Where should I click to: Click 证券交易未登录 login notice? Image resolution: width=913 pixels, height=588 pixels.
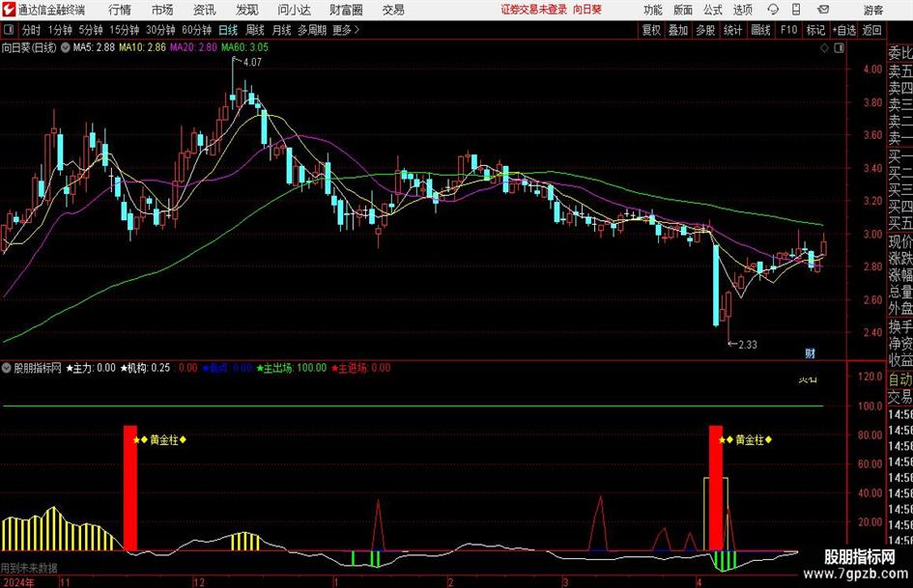tap(534, 10)
